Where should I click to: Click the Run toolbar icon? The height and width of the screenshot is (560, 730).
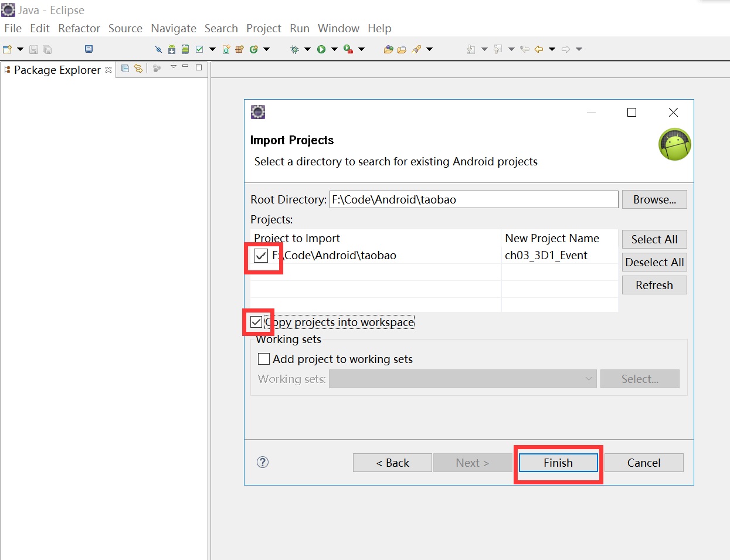click(321, 49)
